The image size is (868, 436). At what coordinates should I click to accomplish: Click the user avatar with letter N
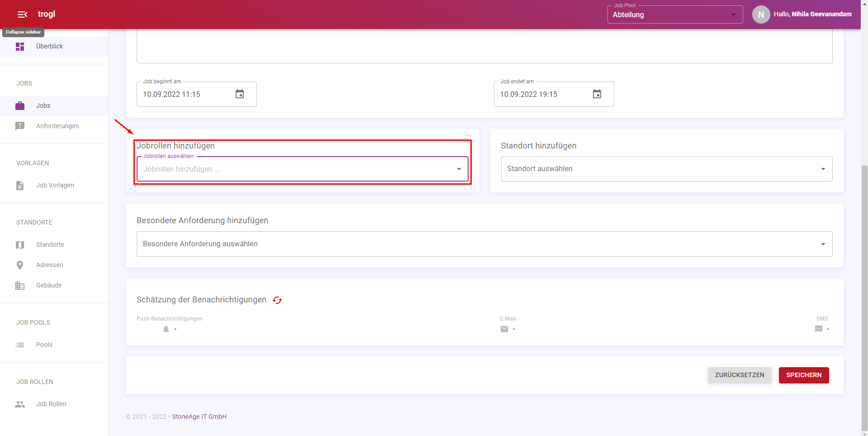pos(761,14)
